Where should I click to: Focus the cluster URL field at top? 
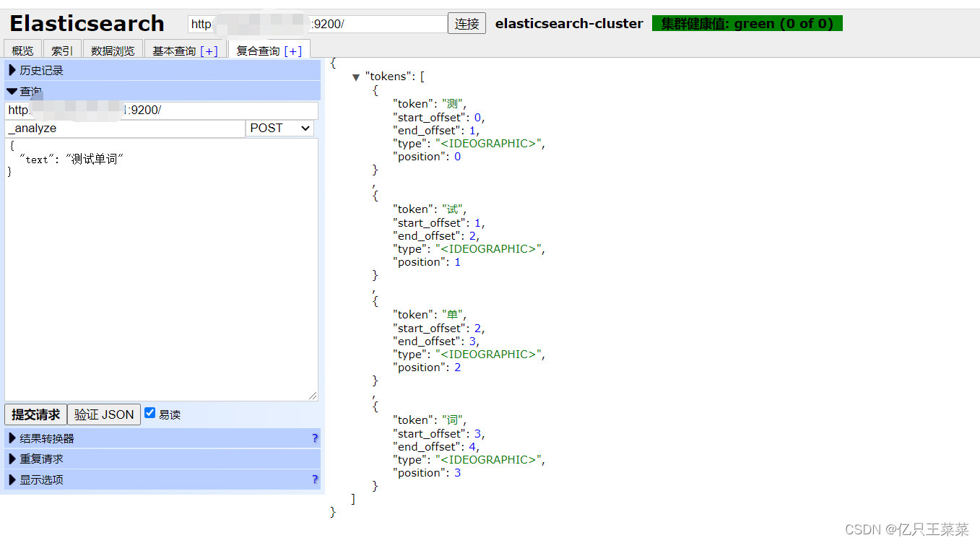[318, 24]
